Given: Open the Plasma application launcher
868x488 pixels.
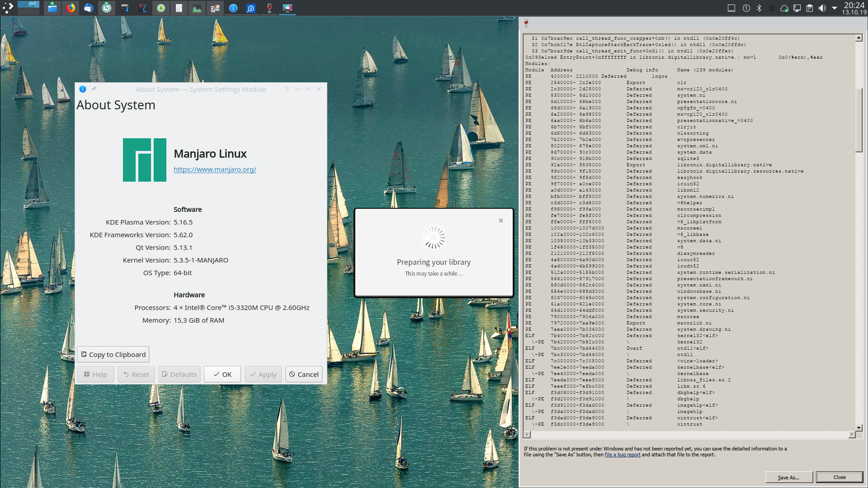Looking at the screenshot, I should pos(8,8).
